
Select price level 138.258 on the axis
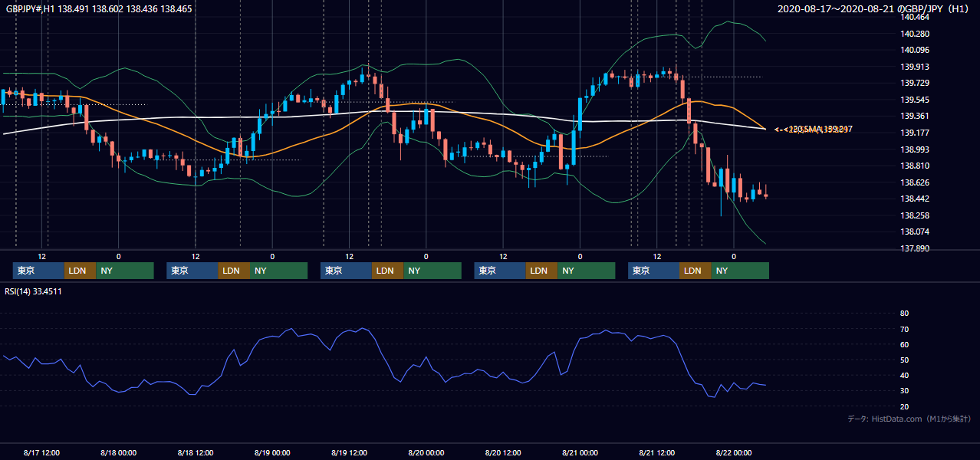click(916, 215)
